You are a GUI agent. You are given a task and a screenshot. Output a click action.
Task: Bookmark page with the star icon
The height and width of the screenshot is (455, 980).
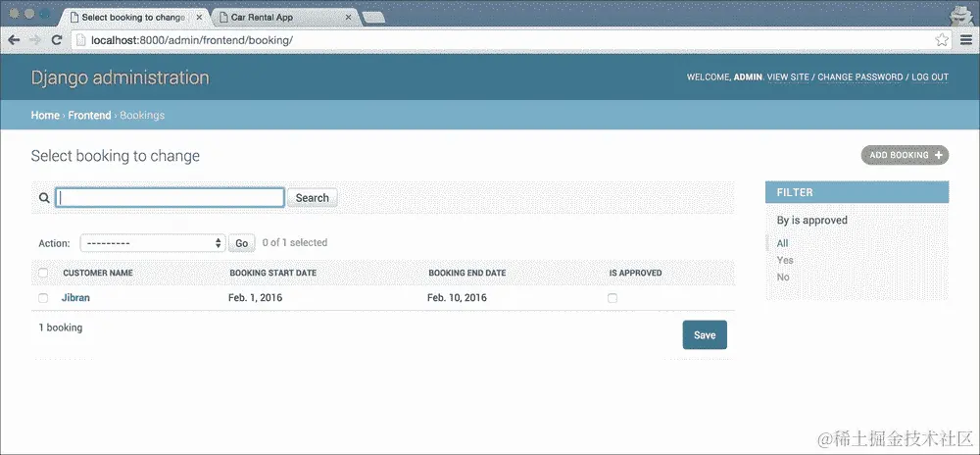[942, 40]
